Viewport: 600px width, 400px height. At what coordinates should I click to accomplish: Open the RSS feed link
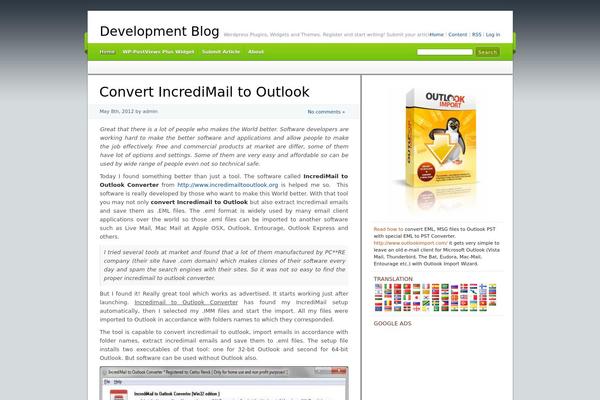476,34
